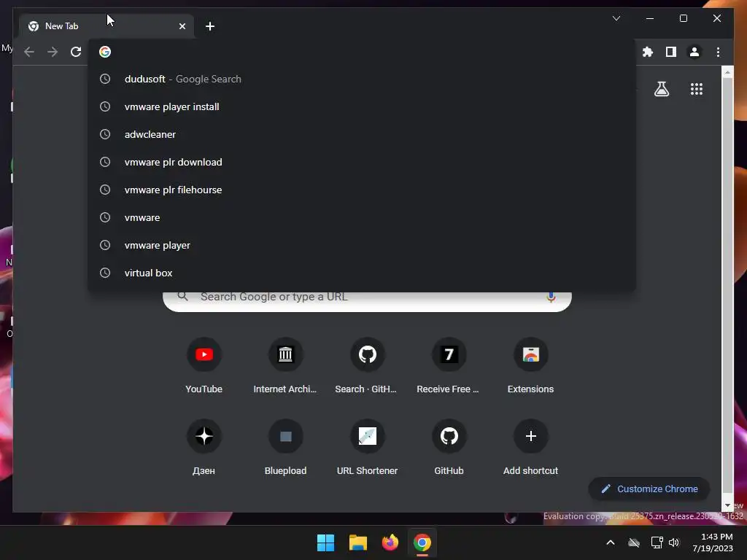Viewport: 747px width, 560px height.
Task: Click the page scrollbar down arrow
Action: (x=727, y=505)
